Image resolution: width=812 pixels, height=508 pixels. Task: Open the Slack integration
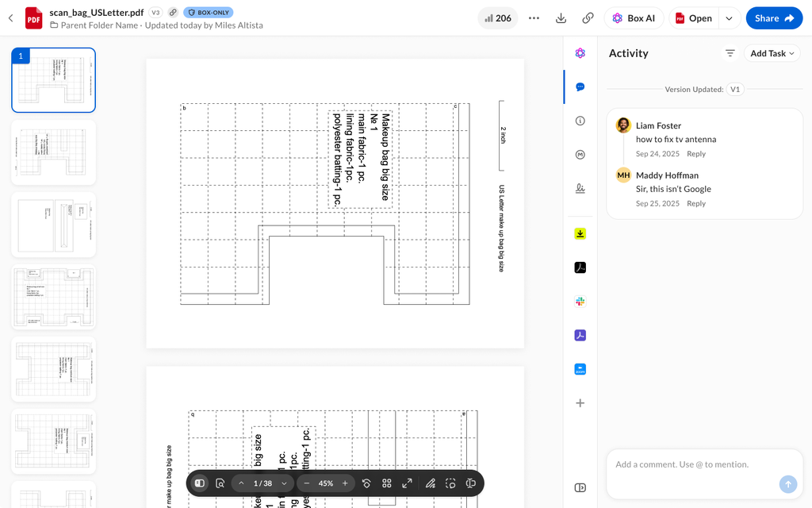coord(580,302)
